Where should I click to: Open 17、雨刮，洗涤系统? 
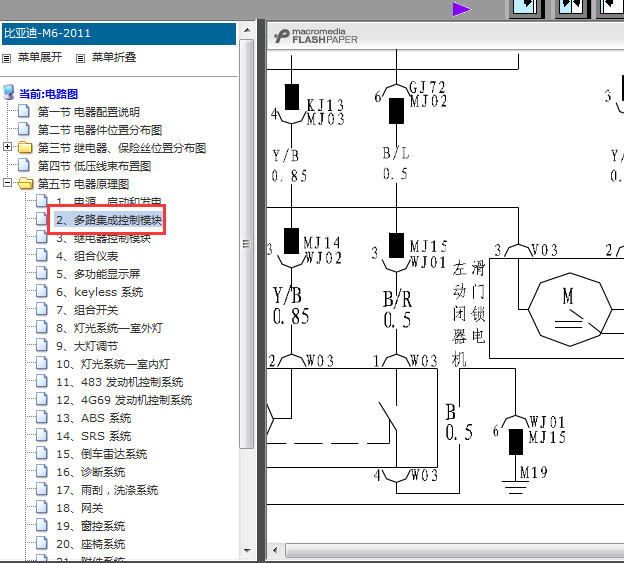(x=107, y=490)
